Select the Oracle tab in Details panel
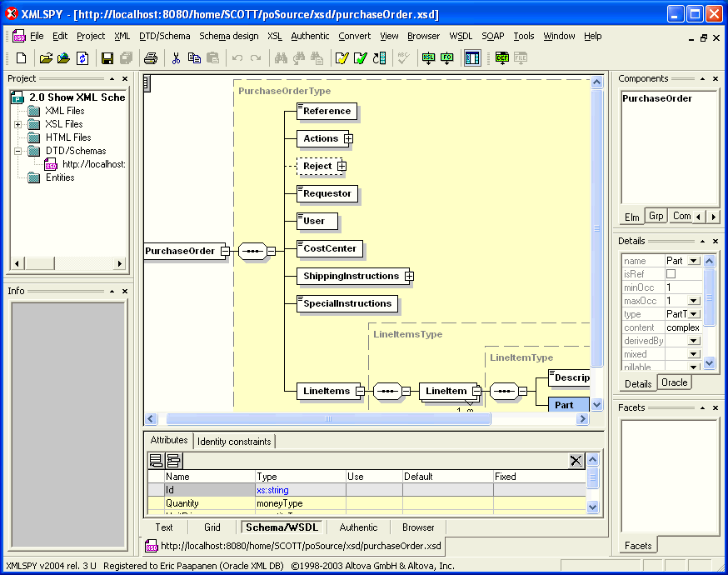Image resolution: width=728 pixels, height=575 pixels. click(674, 382)
